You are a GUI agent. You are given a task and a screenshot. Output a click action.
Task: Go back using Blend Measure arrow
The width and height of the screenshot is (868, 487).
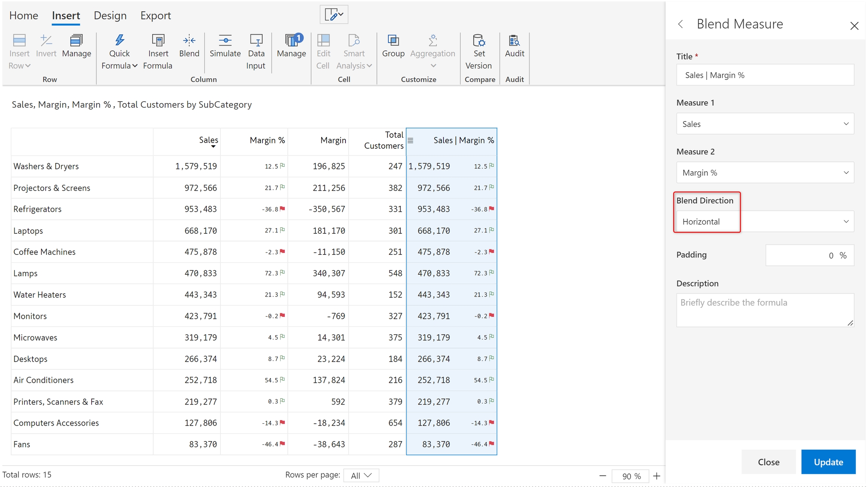pos(680,24)
